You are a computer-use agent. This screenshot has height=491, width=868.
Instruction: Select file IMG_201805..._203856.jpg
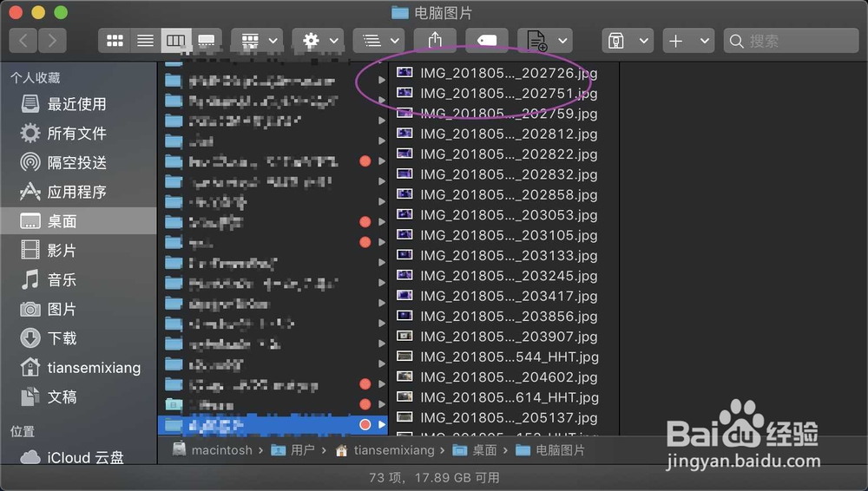pos(503,316)
